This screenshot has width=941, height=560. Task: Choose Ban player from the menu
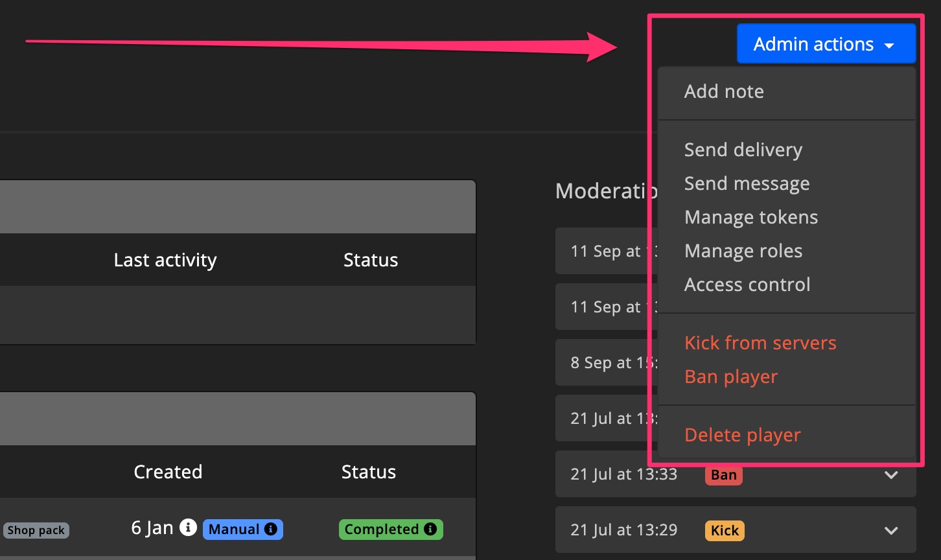(731, 377)
